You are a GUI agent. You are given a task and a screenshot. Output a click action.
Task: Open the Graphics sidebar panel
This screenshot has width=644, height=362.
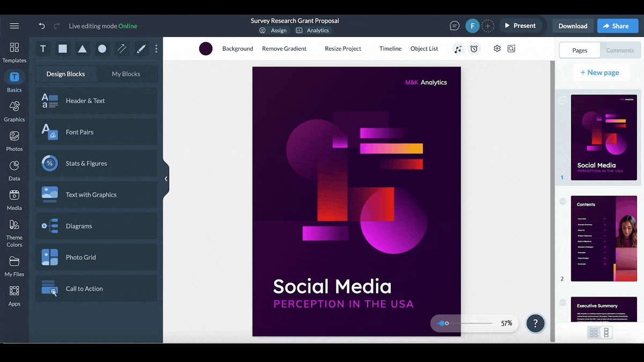point(14,112)
